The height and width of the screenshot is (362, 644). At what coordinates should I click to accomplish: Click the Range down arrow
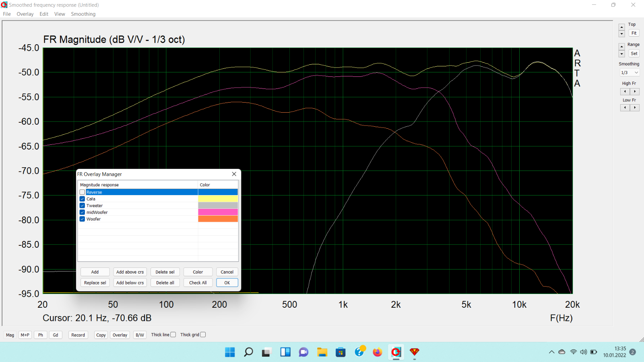coord(622,54)
